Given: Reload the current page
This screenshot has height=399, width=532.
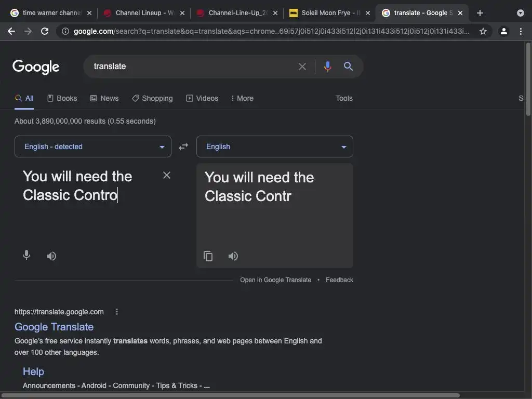Looking at the screenshot, I should point(45,31).
